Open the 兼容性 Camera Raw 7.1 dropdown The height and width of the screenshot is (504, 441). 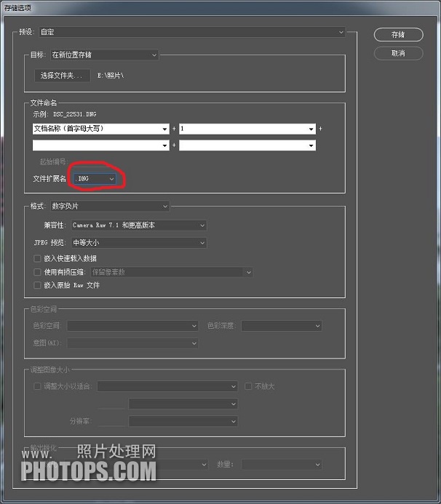pos(139,225)
